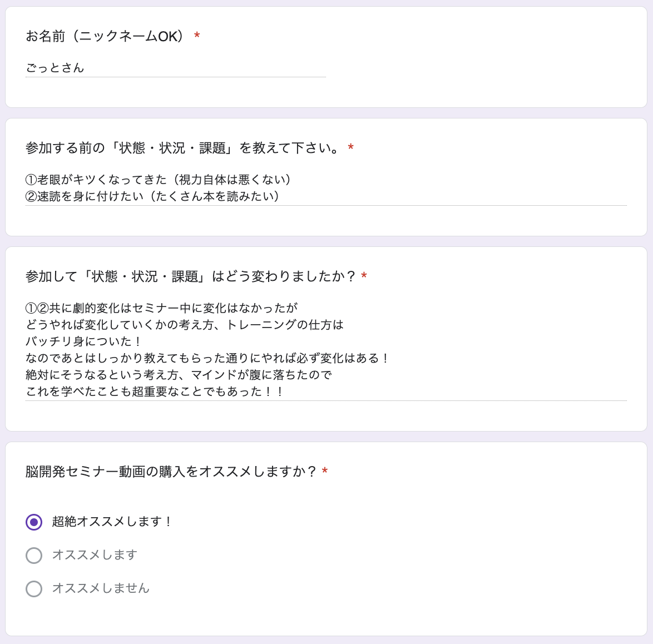The width and height of the screenshot is (653, 644).
Task: Click the answer line これを学べたことも超重要
Action: point(155,392)
